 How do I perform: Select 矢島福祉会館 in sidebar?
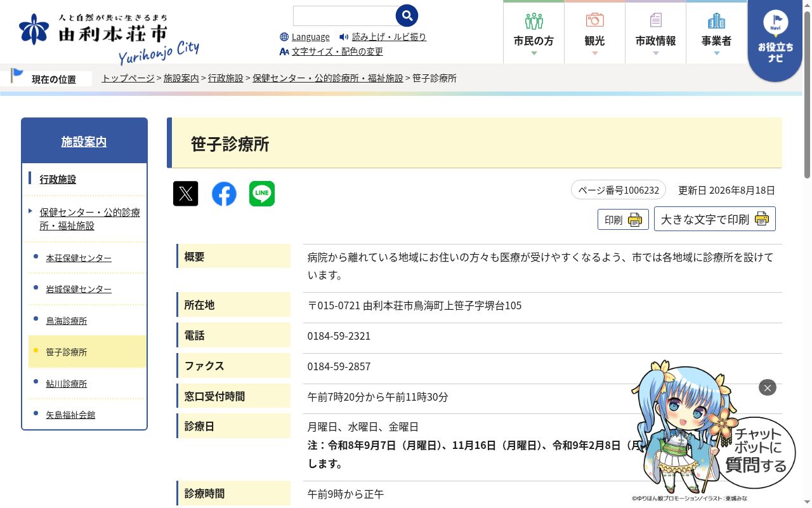(x=70, y=415)
